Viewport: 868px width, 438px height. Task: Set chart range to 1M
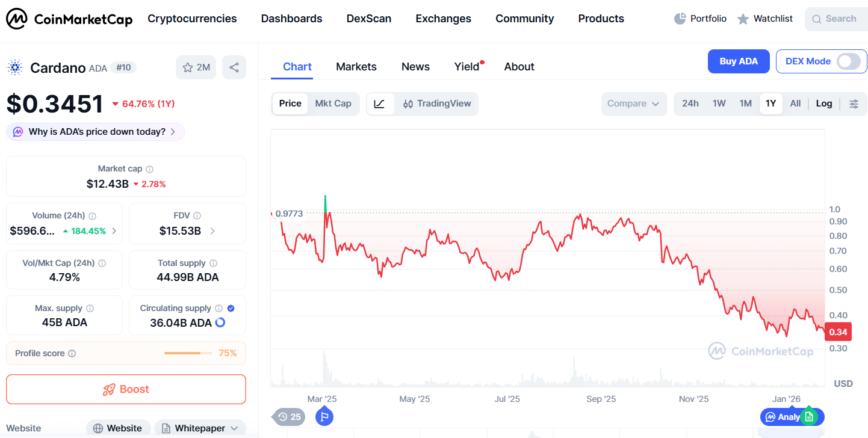[x=746, y=103]
